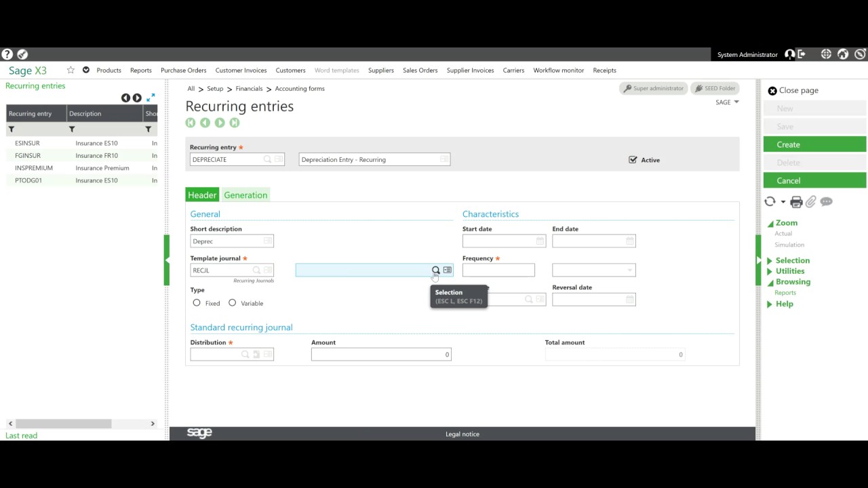Open the Reports menu item
Screen dimensions: 868x488
(141, 70)
